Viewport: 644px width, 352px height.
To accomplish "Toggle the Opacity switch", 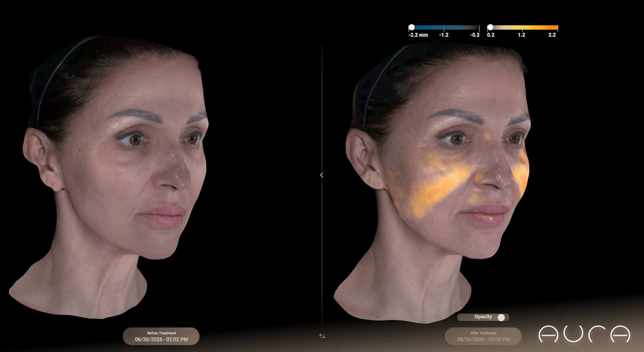I will (x=501, y=317).
